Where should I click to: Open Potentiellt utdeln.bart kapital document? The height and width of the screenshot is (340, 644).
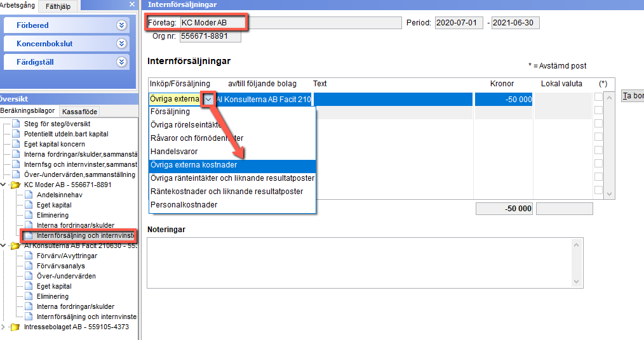tap(66, 134)
